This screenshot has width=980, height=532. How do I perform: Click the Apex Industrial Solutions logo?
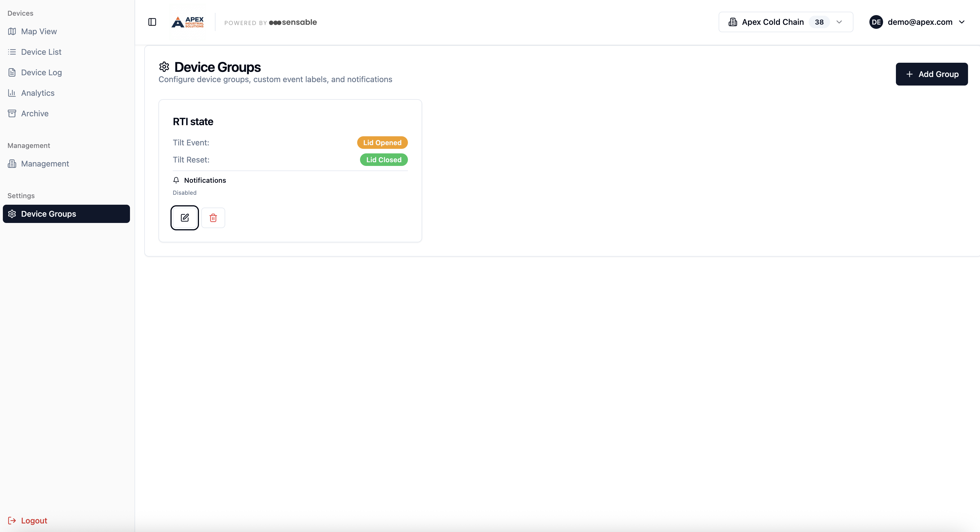pyautogui.click(x=188, y=22)
